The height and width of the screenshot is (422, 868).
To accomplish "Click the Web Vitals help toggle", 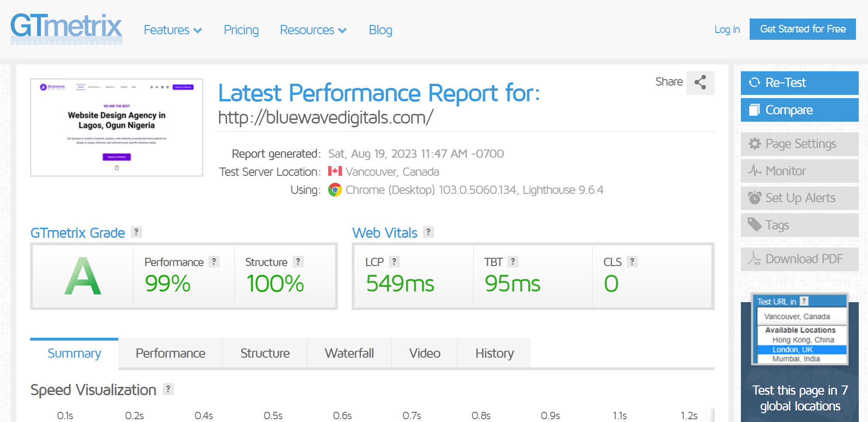I will click(x=428, y=232).
